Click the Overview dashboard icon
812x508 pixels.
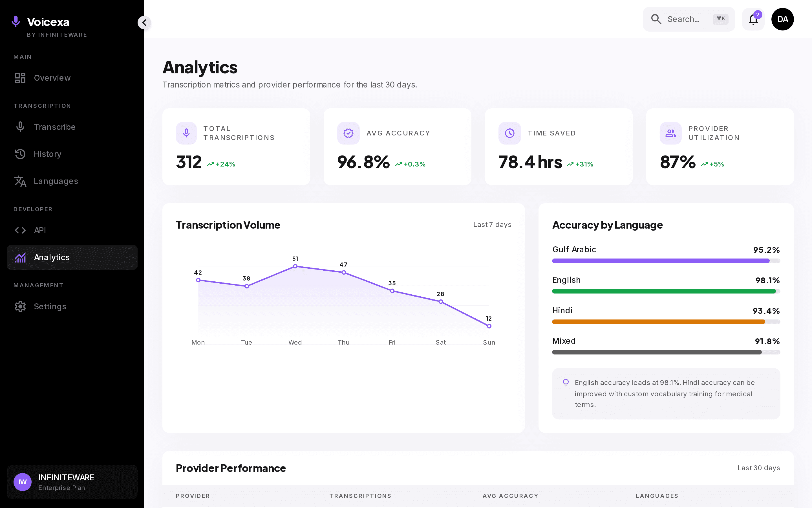coord(20,78)
